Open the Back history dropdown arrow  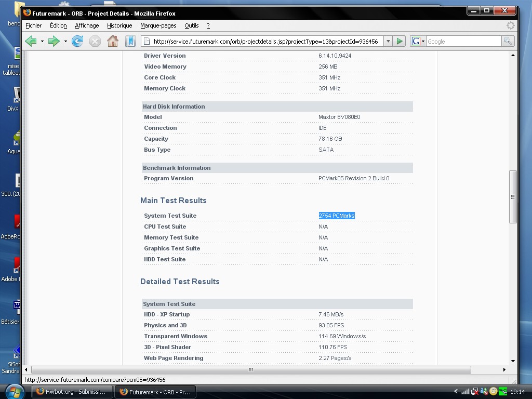[42, 42]
